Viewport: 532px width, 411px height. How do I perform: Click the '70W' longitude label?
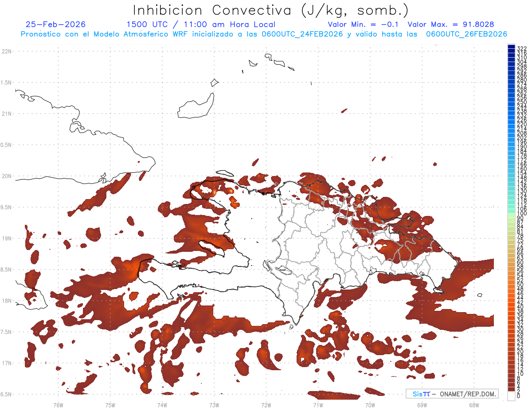pyautogui.click(x=370, y=405)
